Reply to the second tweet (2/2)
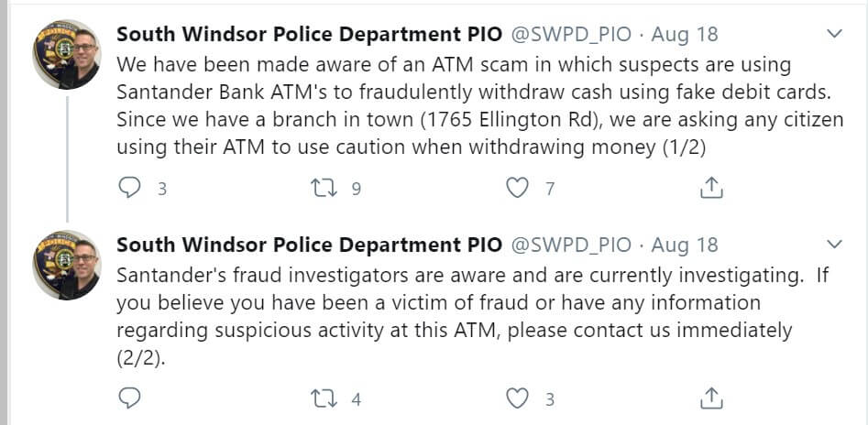868x425 pixels. (x=131, y=398)
